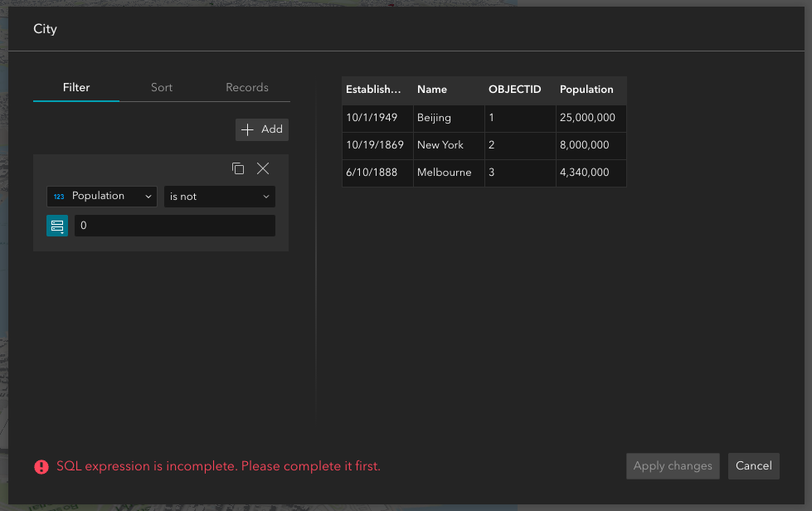Open the 'is not' operator dropdown
The height and width of the screenshot is (511, 812).
pos(219,196)
